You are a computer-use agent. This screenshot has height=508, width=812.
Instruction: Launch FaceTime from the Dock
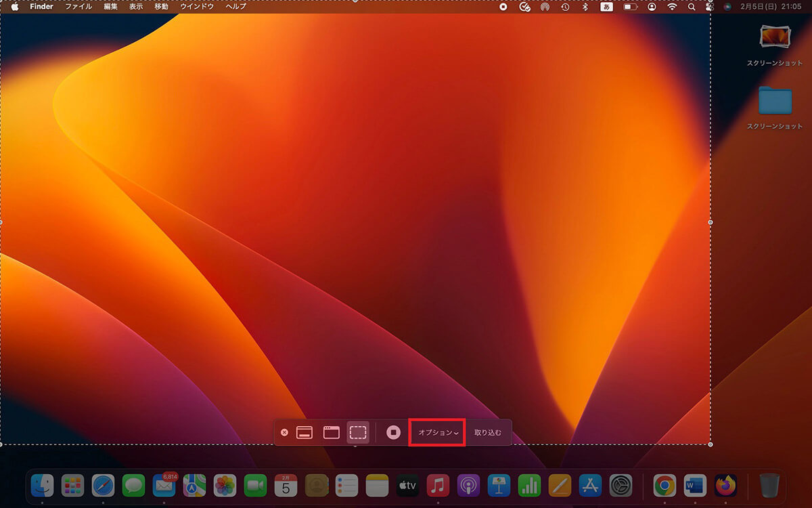[255, 485]
